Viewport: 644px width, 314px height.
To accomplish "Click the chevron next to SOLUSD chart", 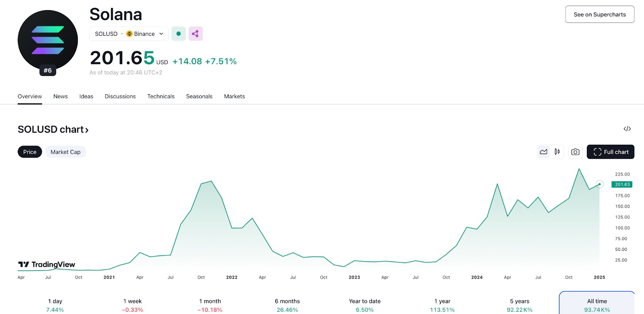I will [87, 130].
